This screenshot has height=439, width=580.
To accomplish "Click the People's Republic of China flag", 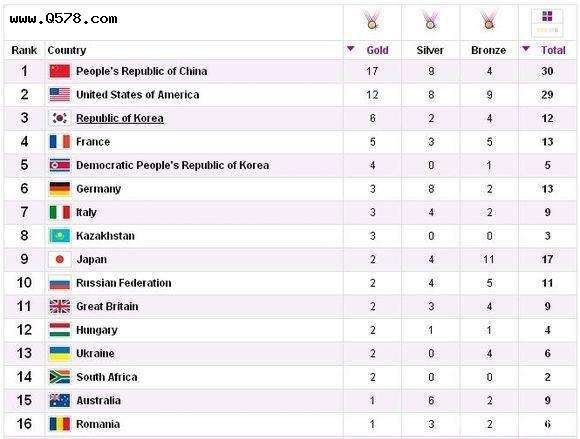I will [60, 71].
